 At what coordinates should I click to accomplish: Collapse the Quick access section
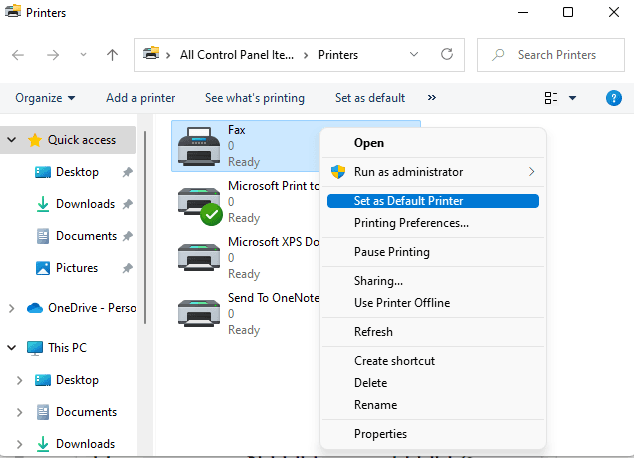[x=12, y=140]
